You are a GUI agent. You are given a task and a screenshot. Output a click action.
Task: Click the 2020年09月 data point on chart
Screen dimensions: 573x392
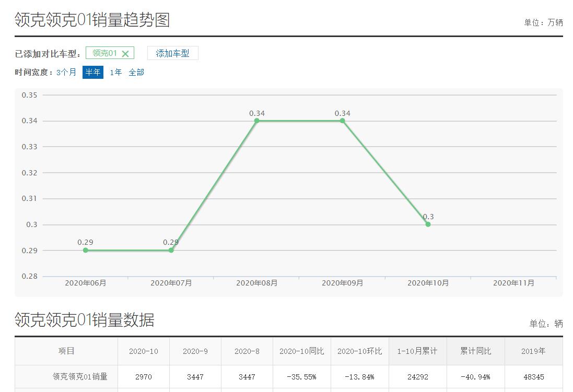pos(343,121)
